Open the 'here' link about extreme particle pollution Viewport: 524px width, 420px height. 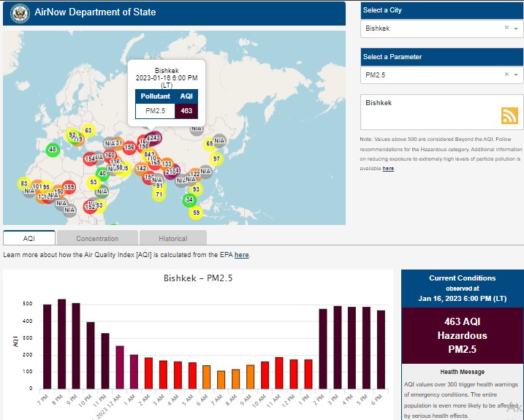388,168
